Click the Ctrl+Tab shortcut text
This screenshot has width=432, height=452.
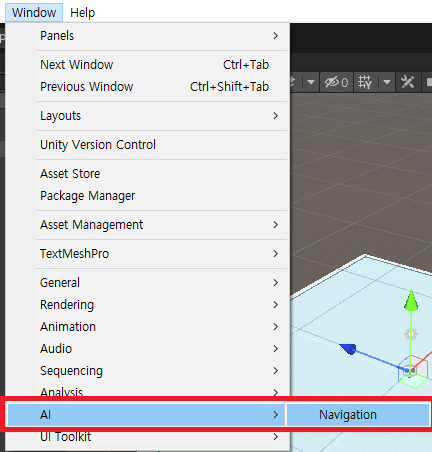click(246, 65)
